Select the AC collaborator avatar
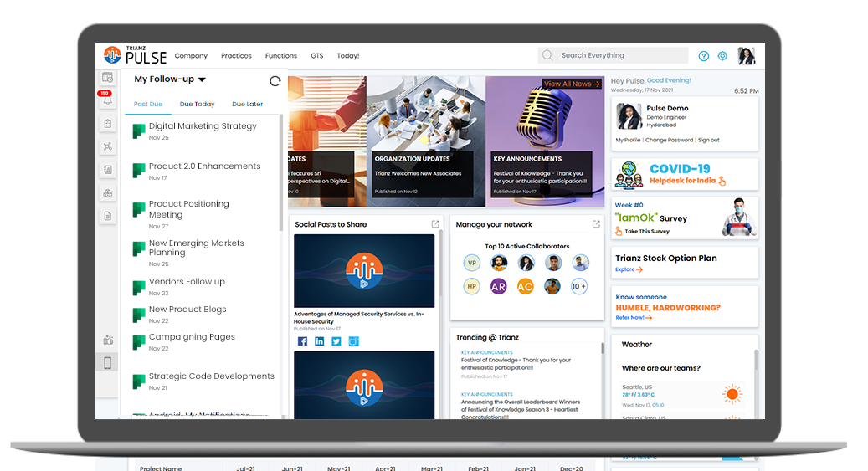Screen dimensions: 868x471 pyautogui.click(x=525, y=287)
